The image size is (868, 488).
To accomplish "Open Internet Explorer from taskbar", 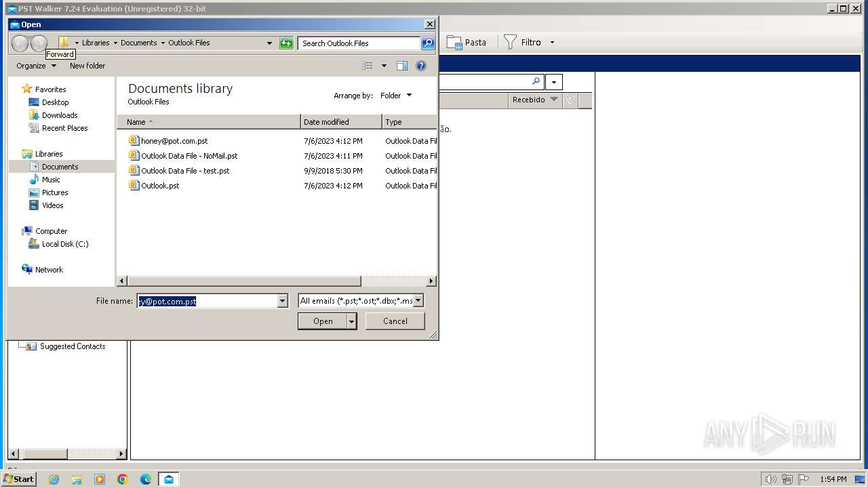I will (x=54, y=479).
